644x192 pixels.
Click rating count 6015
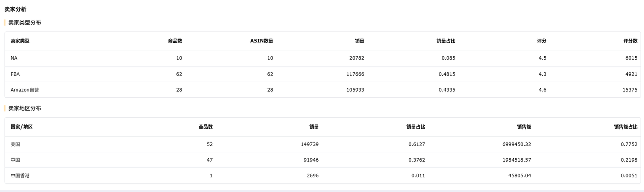[x=631, y=58]
